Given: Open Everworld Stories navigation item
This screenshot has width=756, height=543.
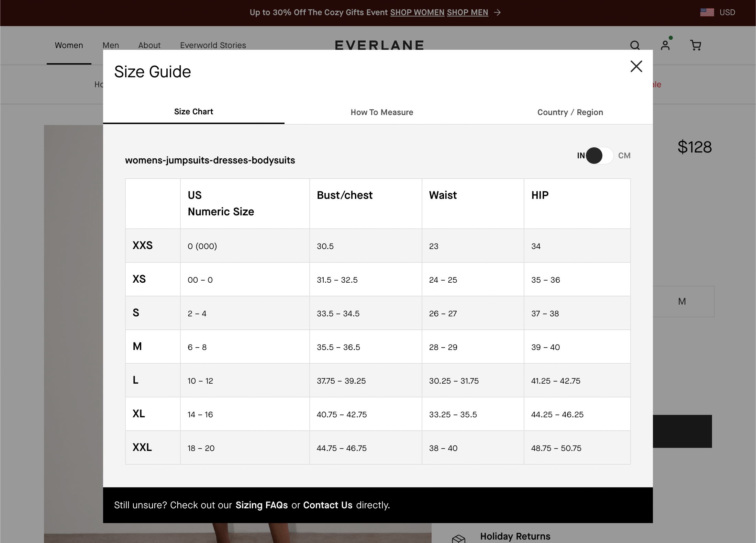Looking at the screenshot, I should pos(213,45).
